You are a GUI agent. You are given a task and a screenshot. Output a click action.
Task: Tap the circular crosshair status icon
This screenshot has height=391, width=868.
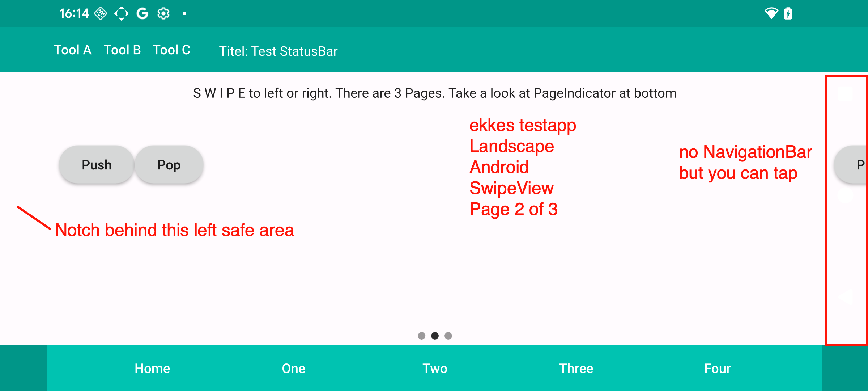point(122,14)
